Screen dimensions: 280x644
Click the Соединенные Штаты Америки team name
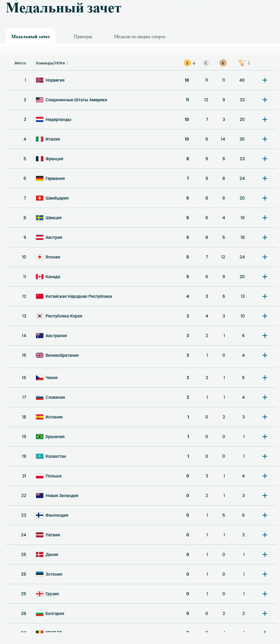coord(76,100)
